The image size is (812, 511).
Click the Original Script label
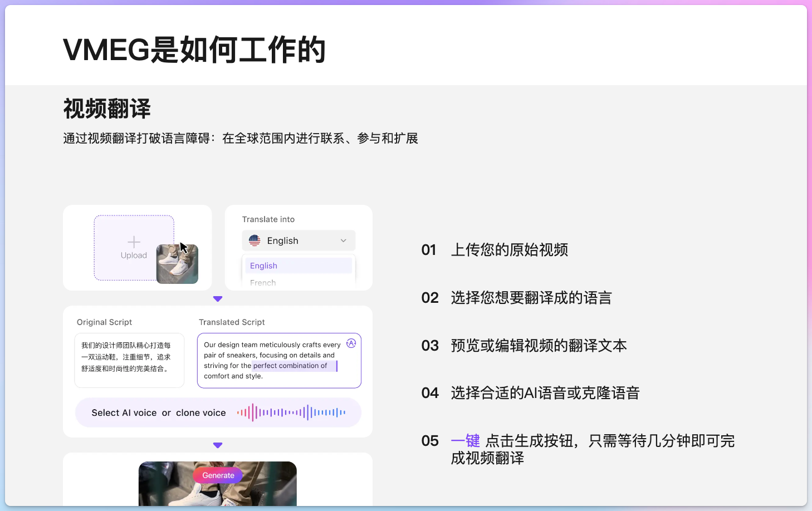(x=104, y=322)
